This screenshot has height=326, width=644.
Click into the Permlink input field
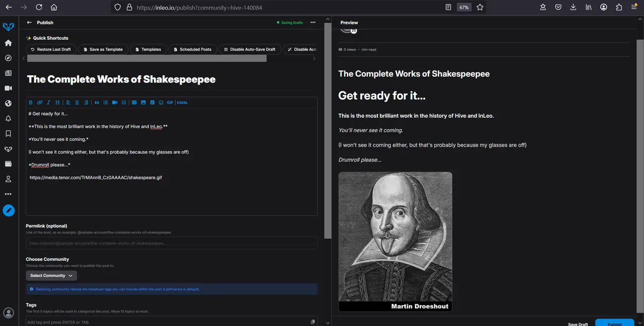172,243
